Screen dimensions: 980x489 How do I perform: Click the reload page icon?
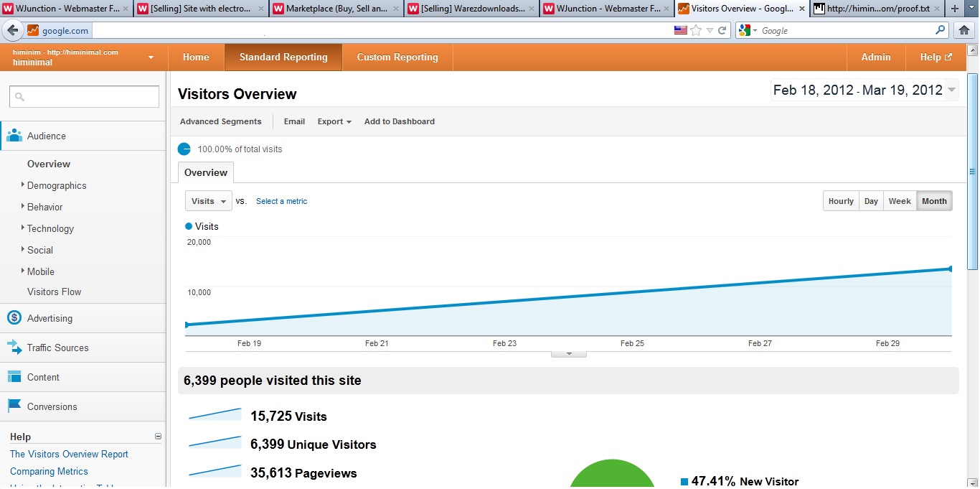pos(722,30)
